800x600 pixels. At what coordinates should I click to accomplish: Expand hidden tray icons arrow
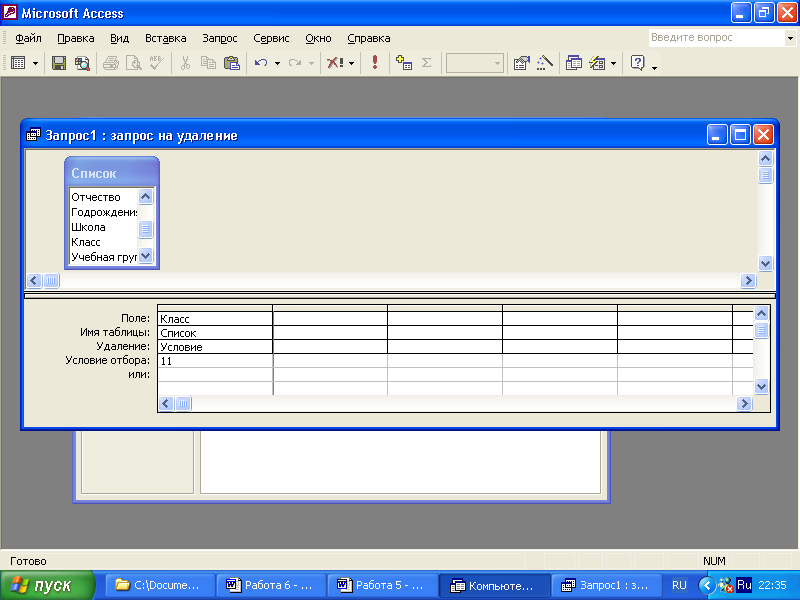(x=707, y=585)
